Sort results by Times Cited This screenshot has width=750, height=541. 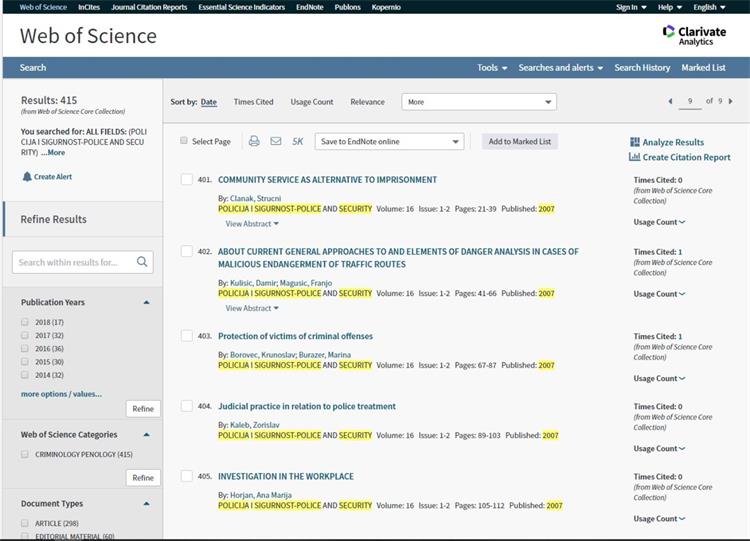coord(254,102)
